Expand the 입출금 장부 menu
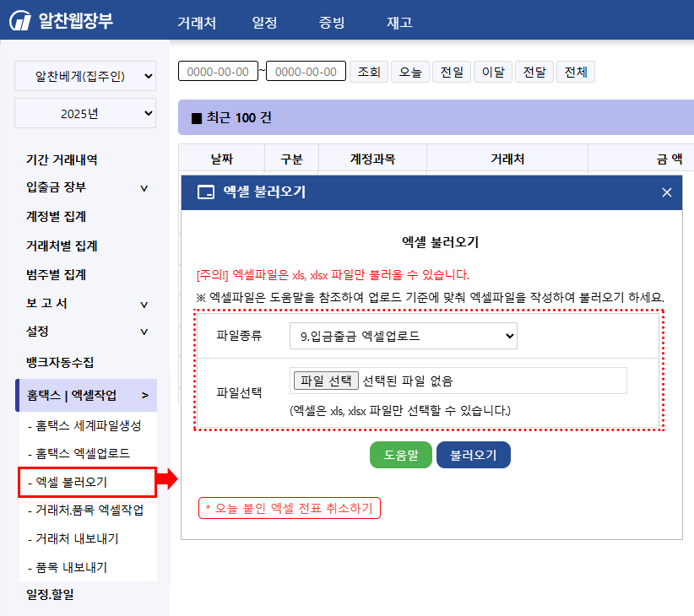Image resolution: width=694 pixels, height=616 pixels. tap(144, 188)
